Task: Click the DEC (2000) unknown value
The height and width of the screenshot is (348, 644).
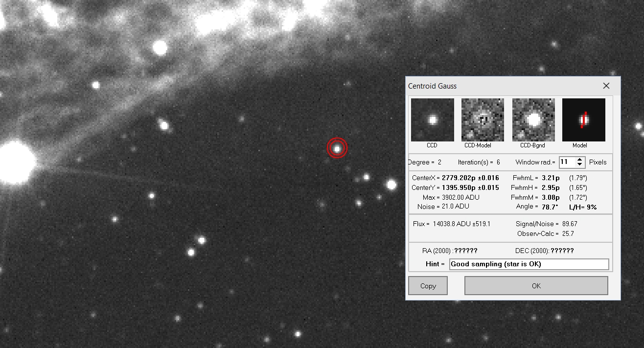Action: pos(562,251)
